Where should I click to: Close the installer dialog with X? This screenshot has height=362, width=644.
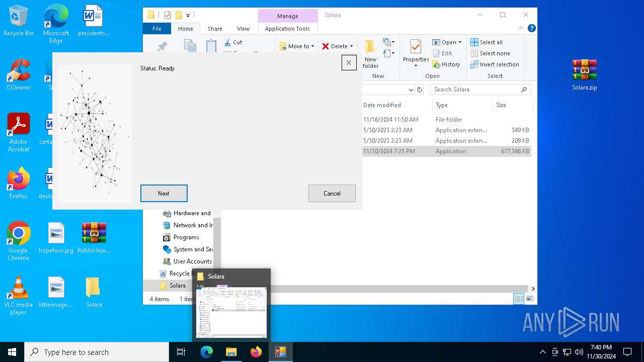(x=349, y=62)
